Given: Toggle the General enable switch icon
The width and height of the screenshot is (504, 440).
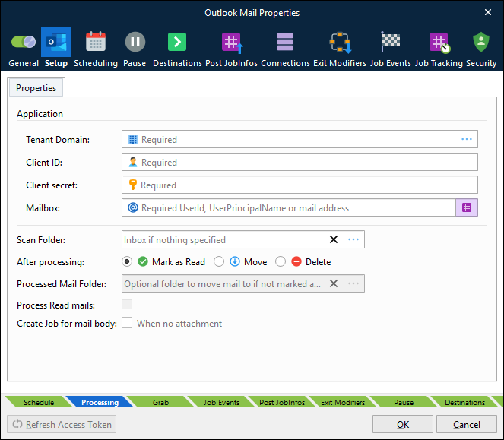Looking at the screenshot, I should pyautogui.click(x=24, y=42).
